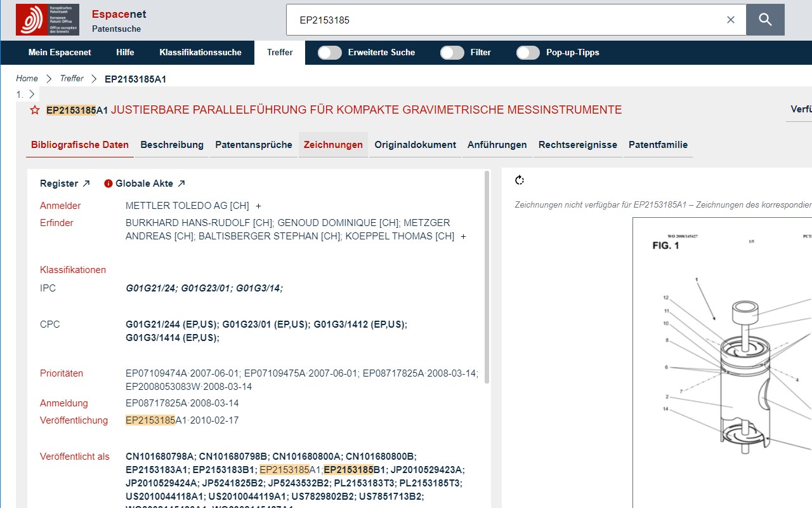
Task: Toggle Erweiterte Suche switch
Action: 330,53
